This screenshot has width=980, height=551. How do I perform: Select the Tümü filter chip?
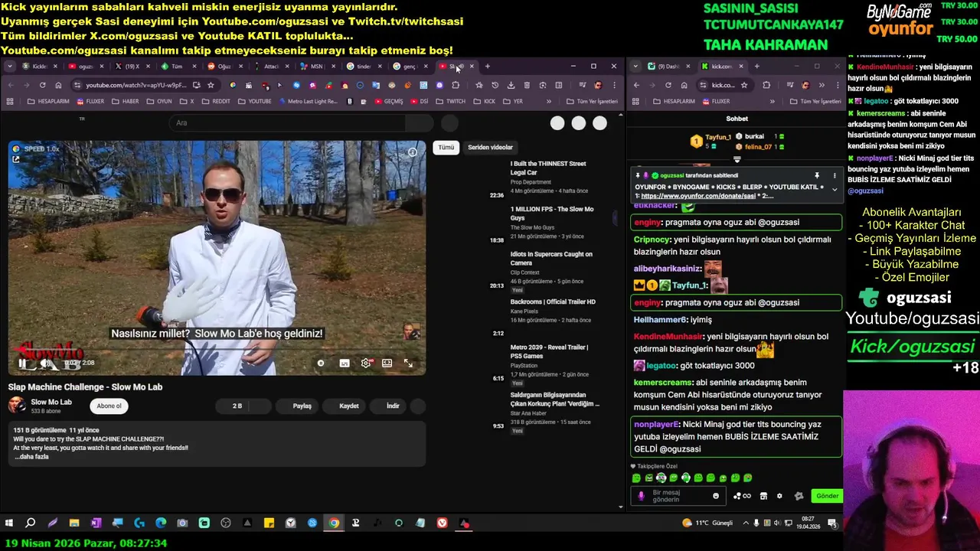tap(446, 147)
